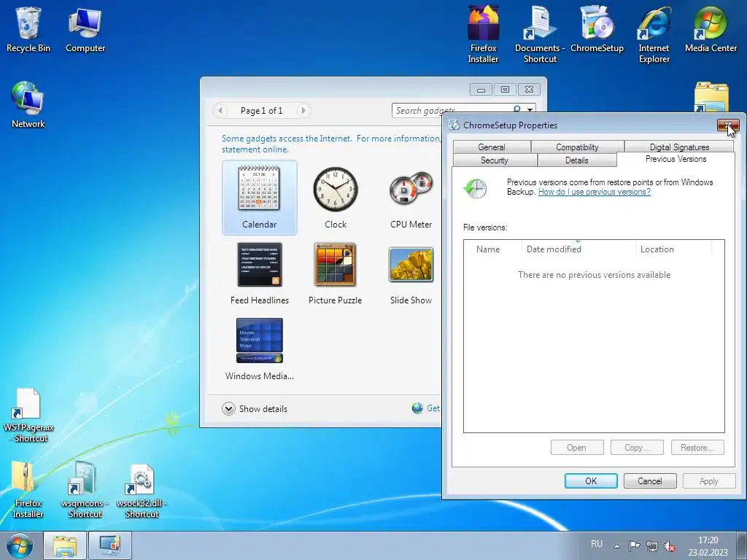Show hidden tray icons arrow
This screenshot has height=560, width=747.
click(x=616, y=546)
